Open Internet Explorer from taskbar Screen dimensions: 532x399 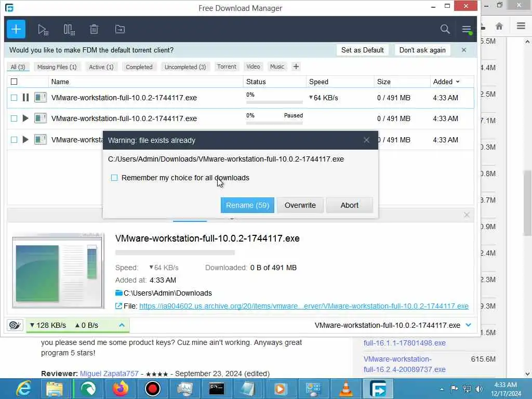coord(24,389)
